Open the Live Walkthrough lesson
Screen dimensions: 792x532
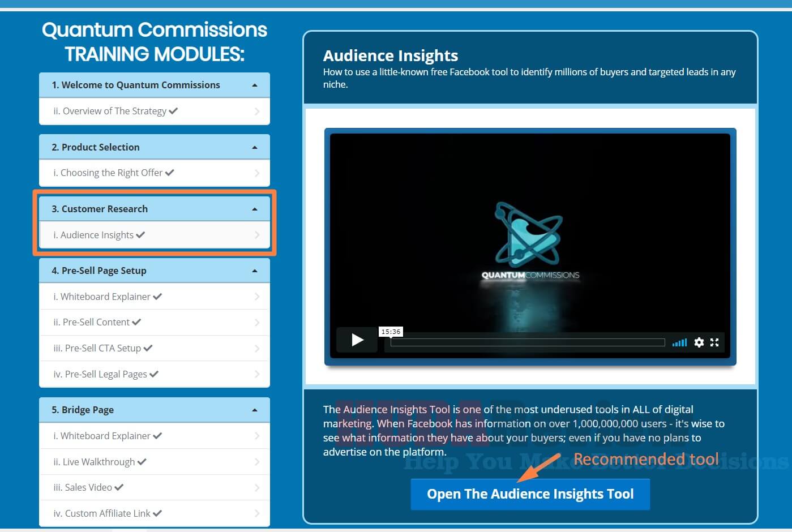(155, 462)
